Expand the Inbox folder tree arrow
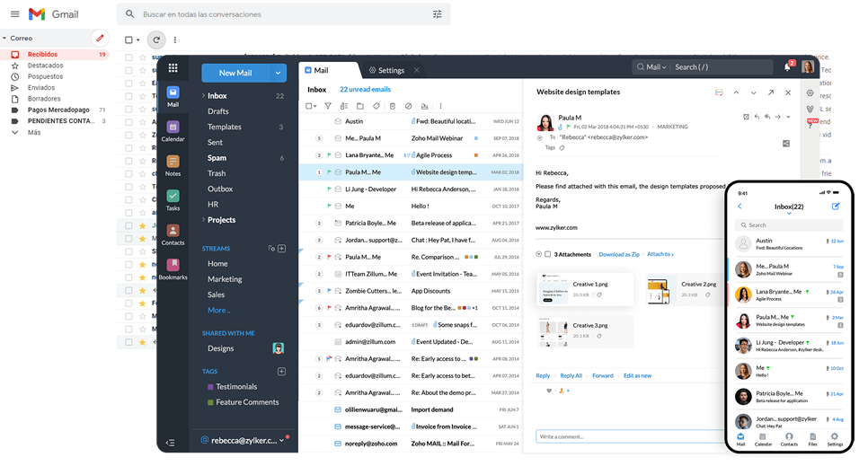This screenshot has width=868, height=466. coord(204,96)
